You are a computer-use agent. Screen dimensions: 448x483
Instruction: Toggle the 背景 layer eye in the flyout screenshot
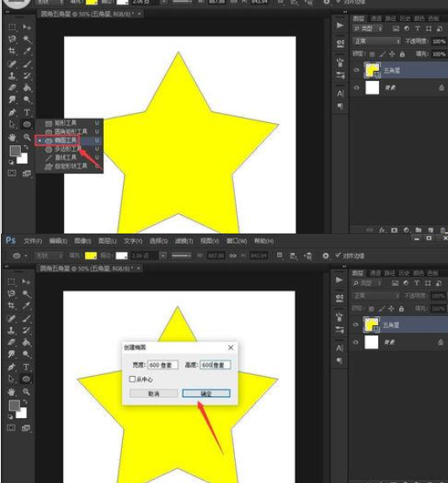356,88
